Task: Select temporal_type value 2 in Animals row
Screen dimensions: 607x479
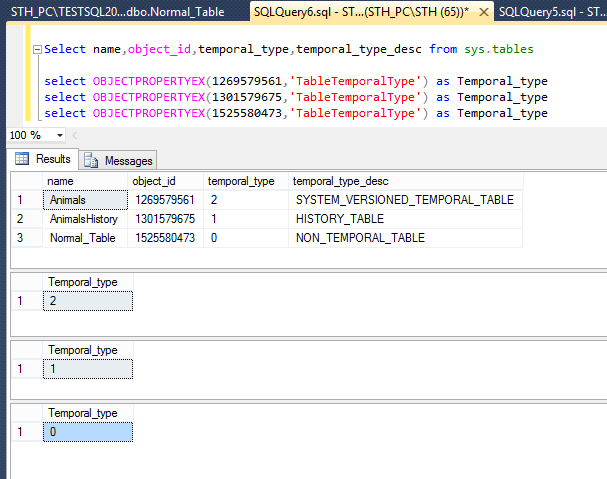Action: [246, 200]
